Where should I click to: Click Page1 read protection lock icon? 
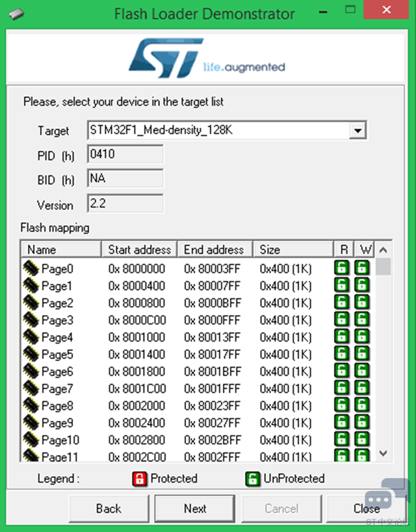[x=342, y=285]
